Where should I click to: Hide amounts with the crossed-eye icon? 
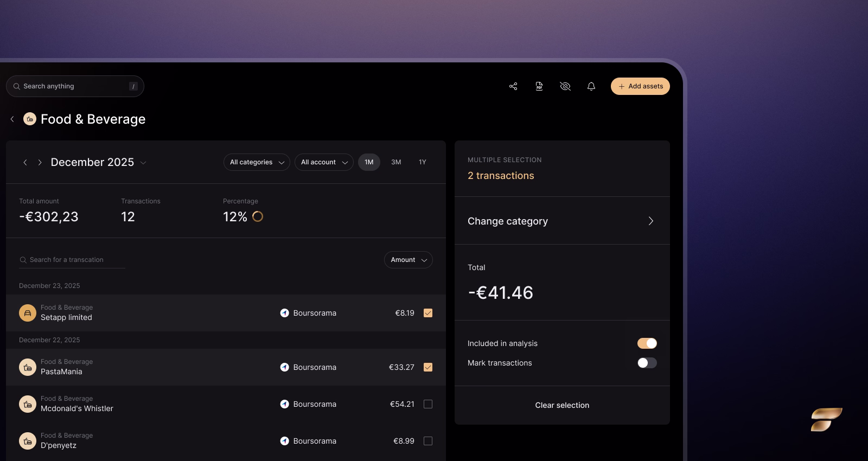pyautogui.click(x=565, y=86)
